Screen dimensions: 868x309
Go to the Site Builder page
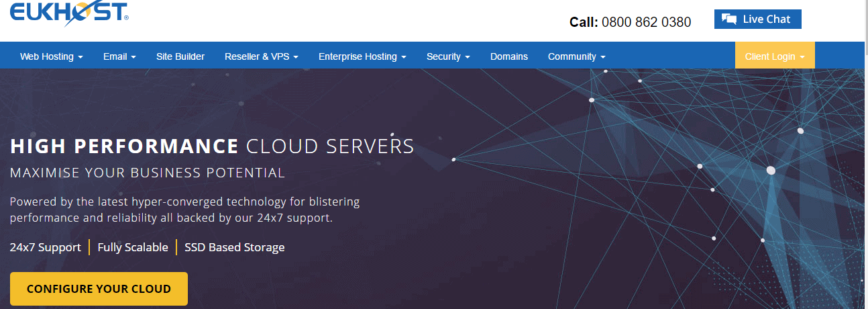point(180,56)
